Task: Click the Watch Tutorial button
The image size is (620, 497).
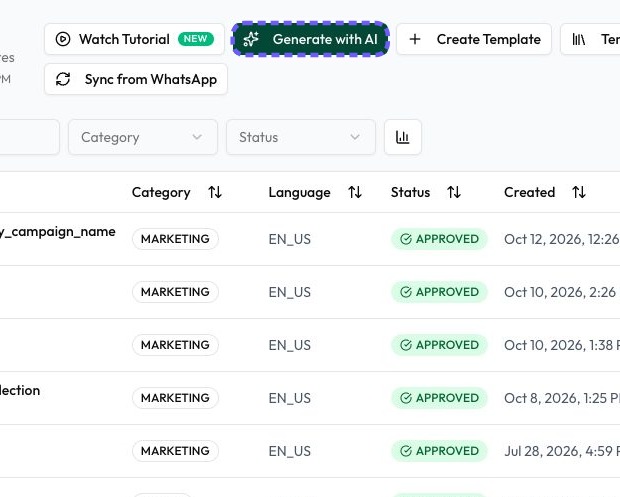Action: [x=134, y=39]
